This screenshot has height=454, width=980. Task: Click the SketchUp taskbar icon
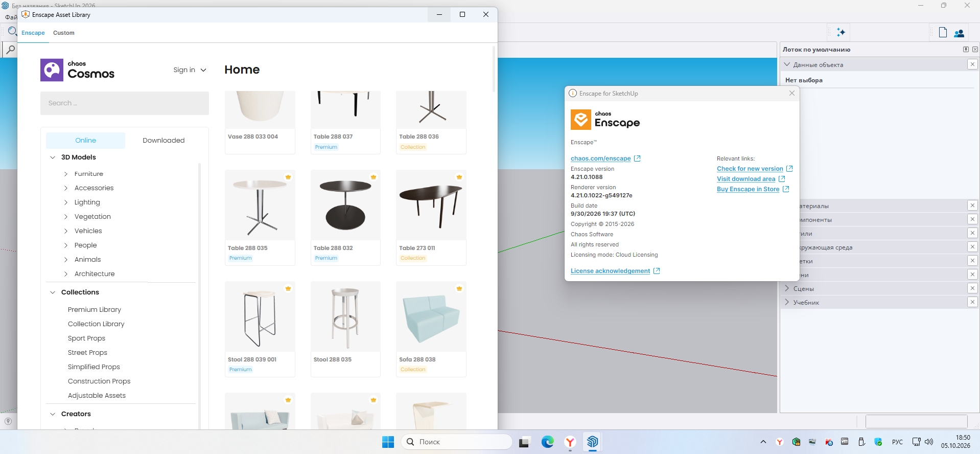(x=593, y=441)
